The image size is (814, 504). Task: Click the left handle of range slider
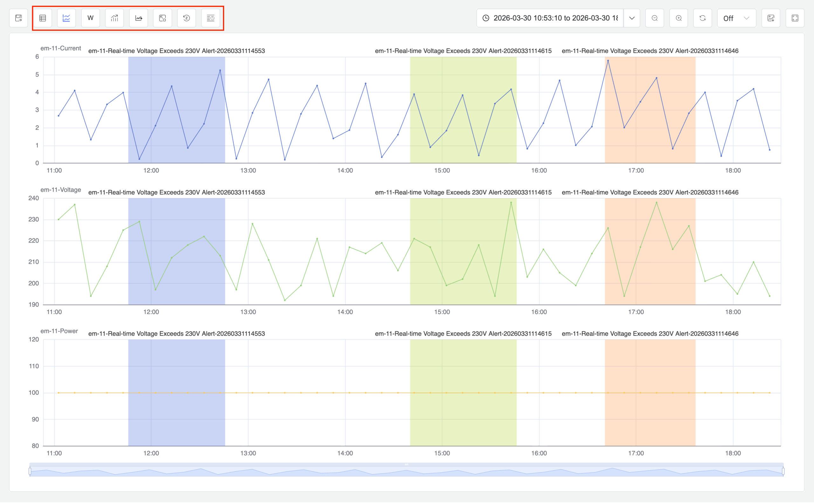[30, 471]
